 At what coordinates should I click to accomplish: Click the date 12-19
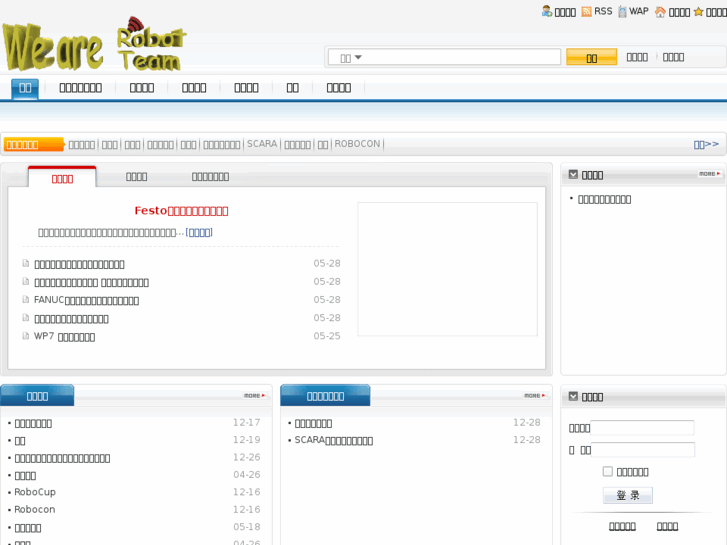point(247,440)
